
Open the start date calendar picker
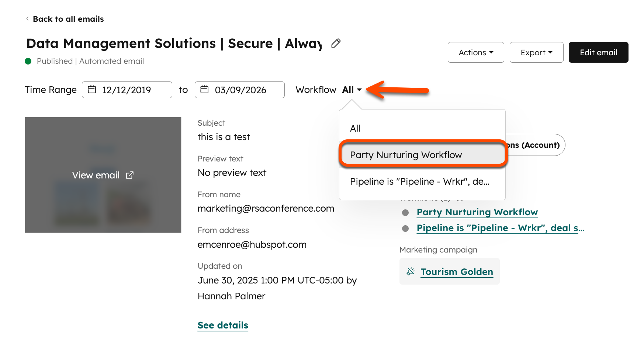click(x=92, y=90)
